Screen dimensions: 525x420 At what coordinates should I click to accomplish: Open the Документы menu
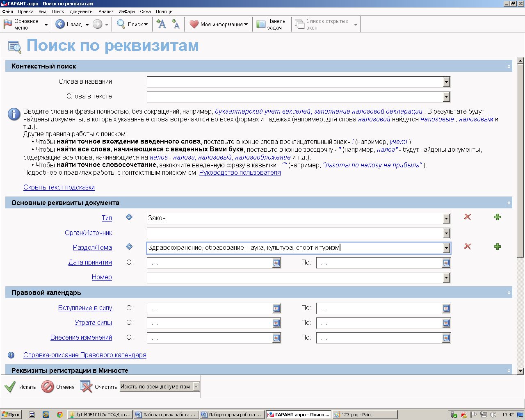81,11
